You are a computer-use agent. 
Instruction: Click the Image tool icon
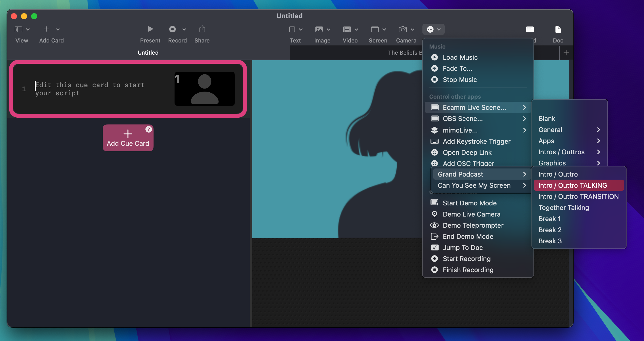point(319,29)
